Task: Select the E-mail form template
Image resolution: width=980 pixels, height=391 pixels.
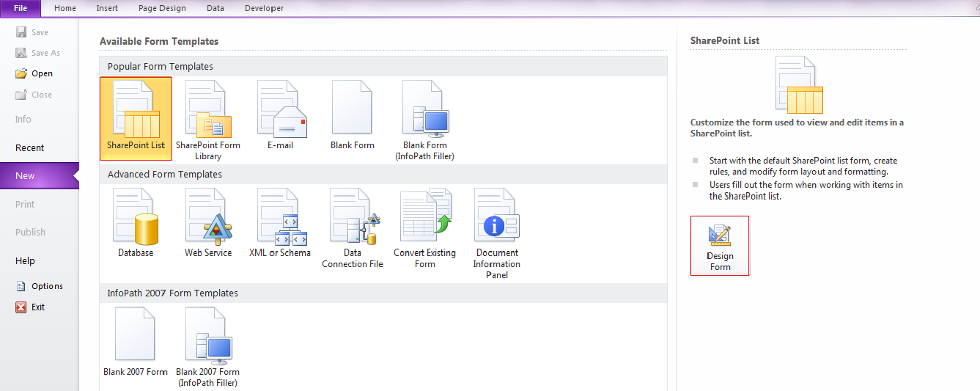Action: click(x=281, y=114)
